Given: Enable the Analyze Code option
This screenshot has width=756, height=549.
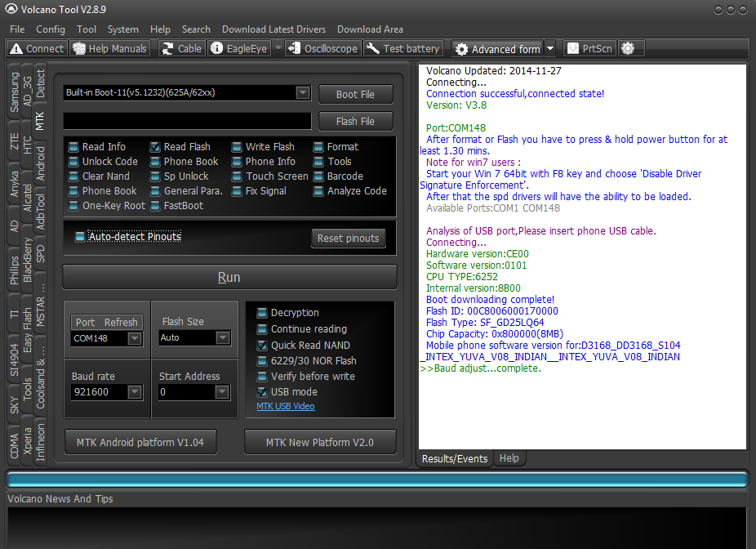Looking at the screenshot, I should click(318, 191).
